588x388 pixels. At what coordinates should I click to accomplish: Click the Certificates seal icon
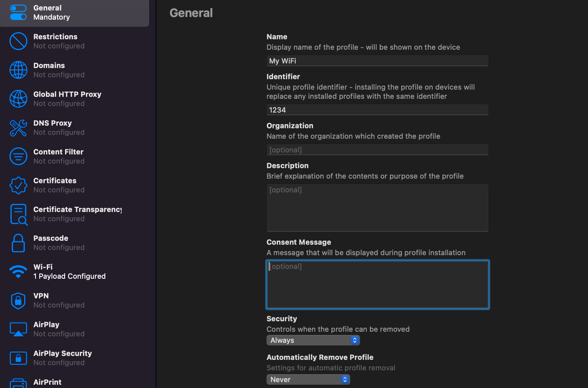tap(18, 185)
